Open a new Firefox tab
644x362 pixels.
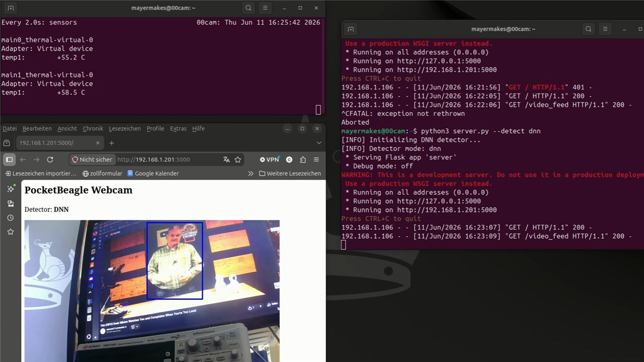pyautogui.click(x=112, y=143)
